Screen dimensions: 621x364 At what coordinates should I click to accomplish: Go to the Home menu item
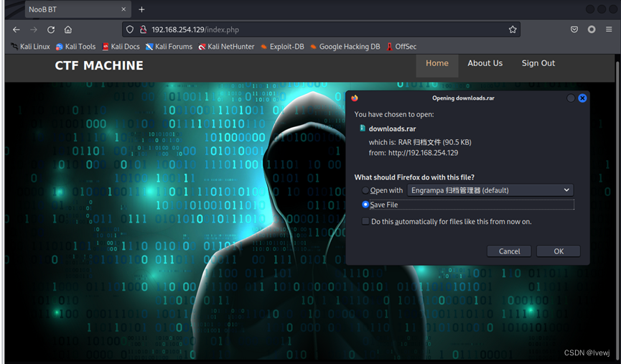(436, 63)
